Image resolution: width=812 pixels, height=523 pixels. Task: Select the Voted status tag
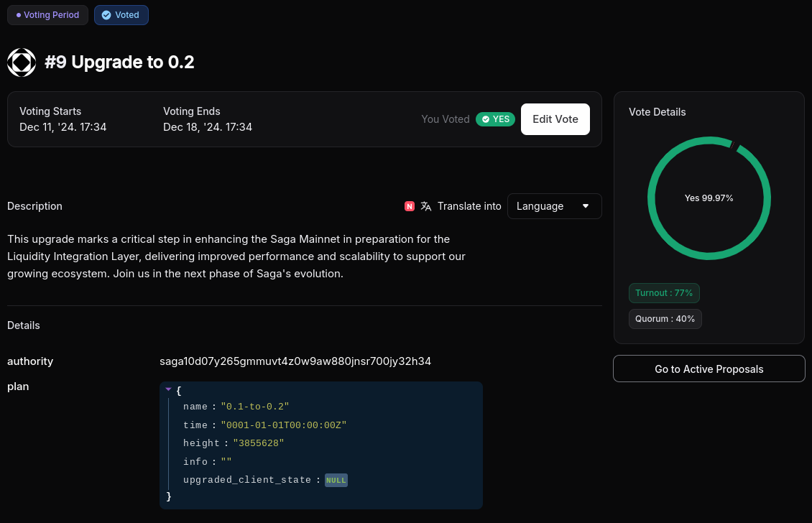[x=121, y=15]
